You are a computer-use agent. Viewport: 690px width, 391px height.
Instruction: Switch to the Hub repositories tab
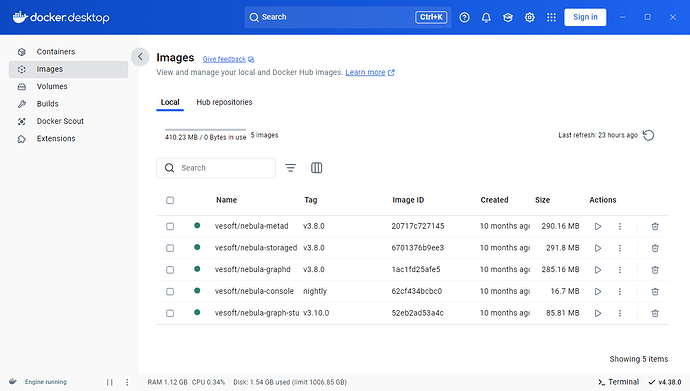[x=224, y=102]
